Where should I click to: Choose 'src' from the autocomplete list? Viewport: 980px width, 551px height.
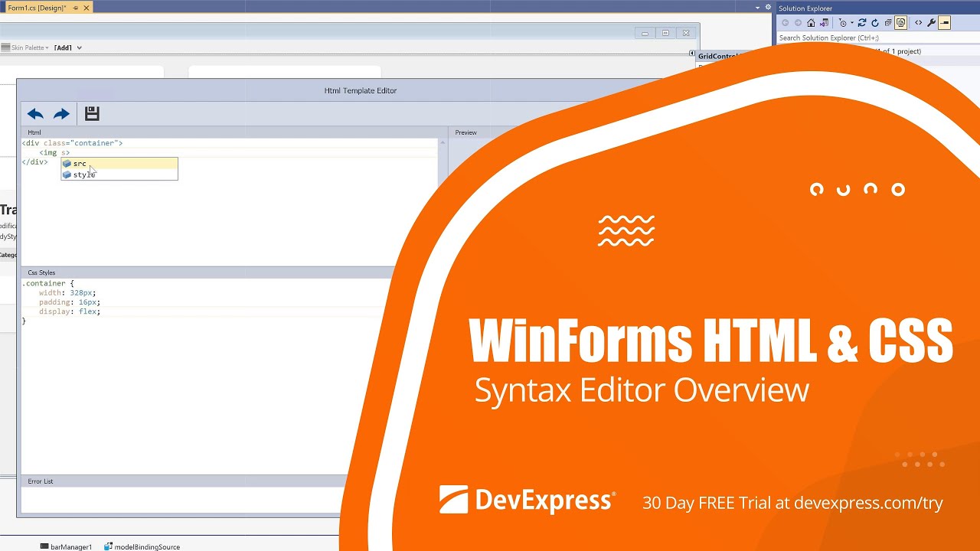[119, 164]
